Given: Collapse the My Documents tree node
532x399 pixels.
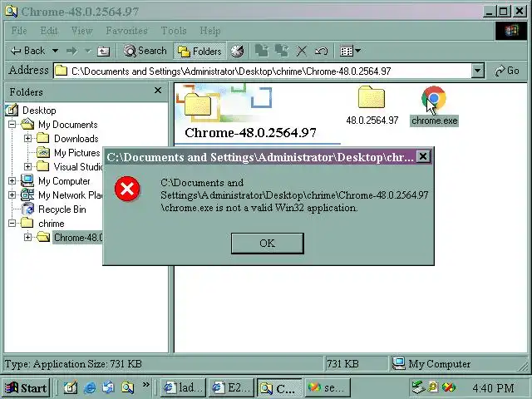Looking at the screenshot, I should point(12,124).
